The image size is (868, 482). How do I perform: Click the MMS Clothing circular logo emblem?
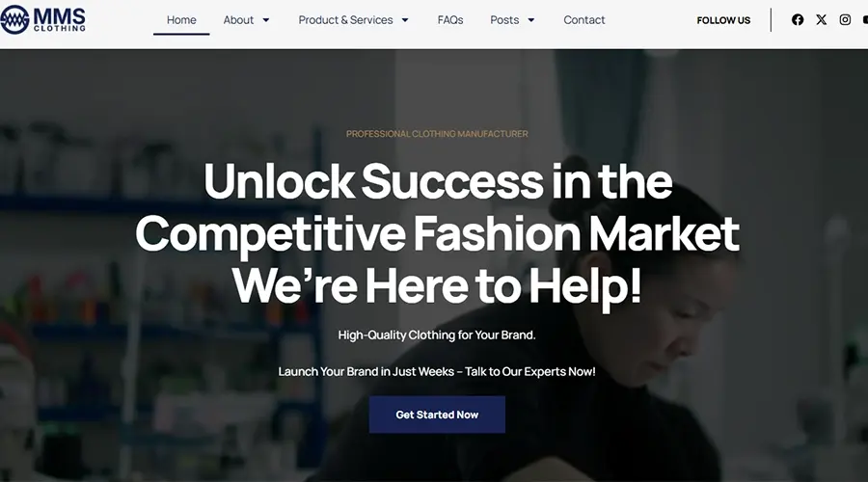tap(14, 20)
